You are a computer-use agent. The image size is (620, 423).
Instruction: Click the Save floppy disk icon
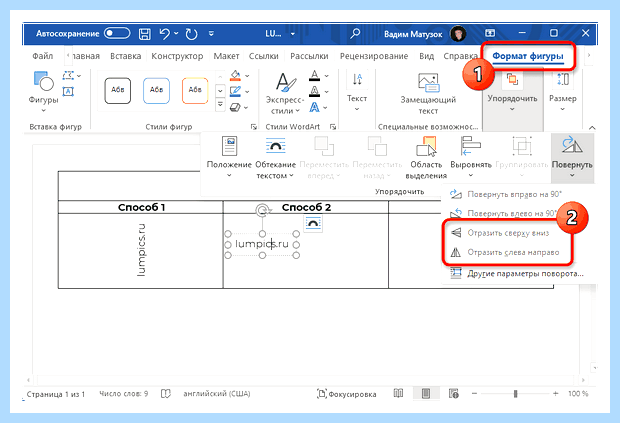tap(145, 34)
